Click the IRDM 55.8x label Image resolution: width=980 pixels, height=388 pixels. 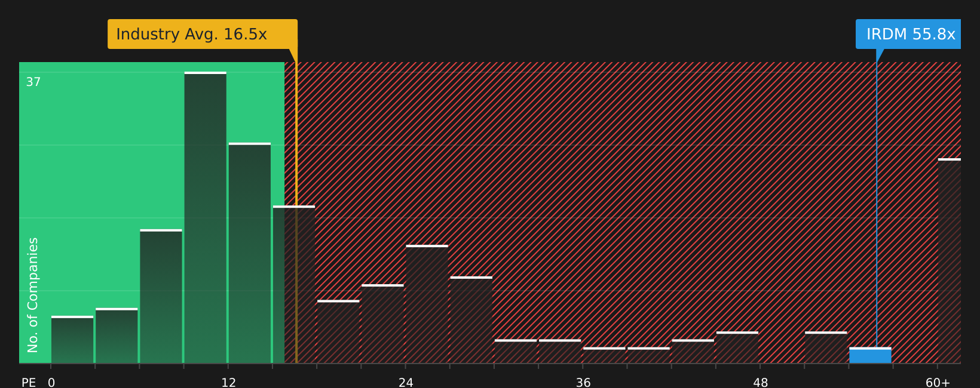coord(908,34)
